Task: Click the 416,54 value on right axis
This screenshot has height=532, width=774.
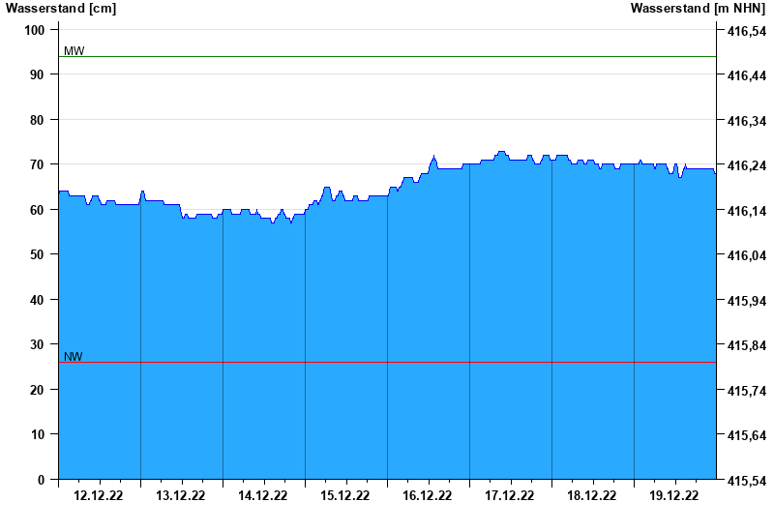Action: pos(747,31)
